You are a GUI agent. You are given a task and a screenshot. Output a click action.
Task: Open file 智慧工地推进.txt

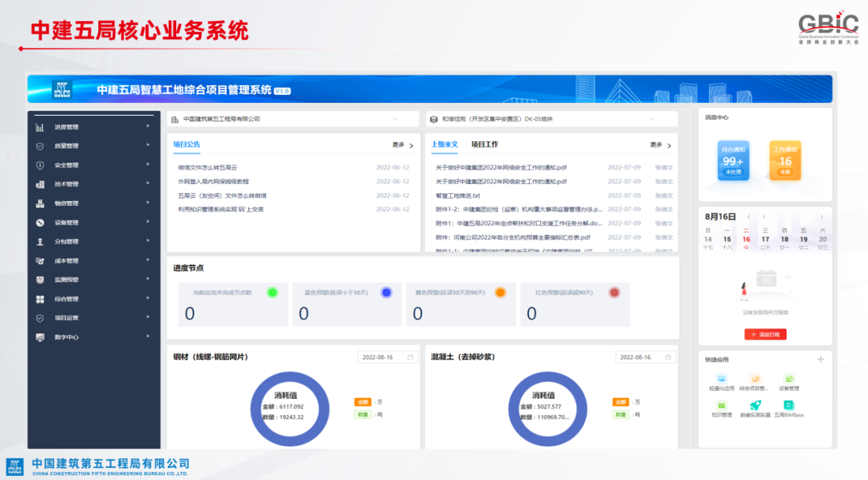coord(458,195)
